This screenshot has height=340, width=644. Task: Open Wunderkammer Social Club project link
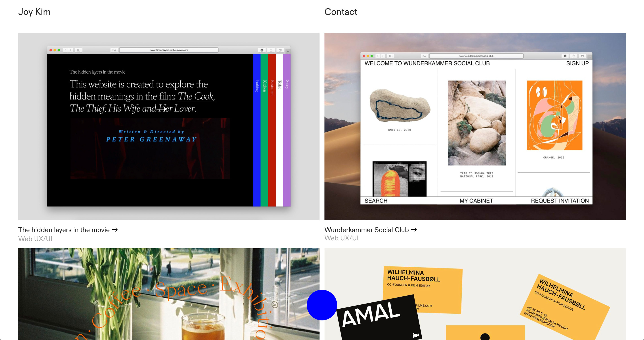click(x=366, y=230)
